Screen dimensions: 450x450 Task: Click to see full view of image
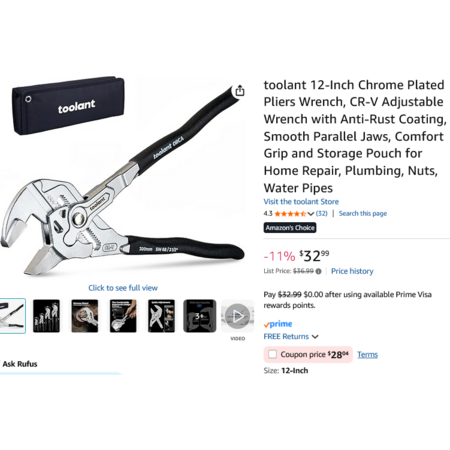[123, 288]
